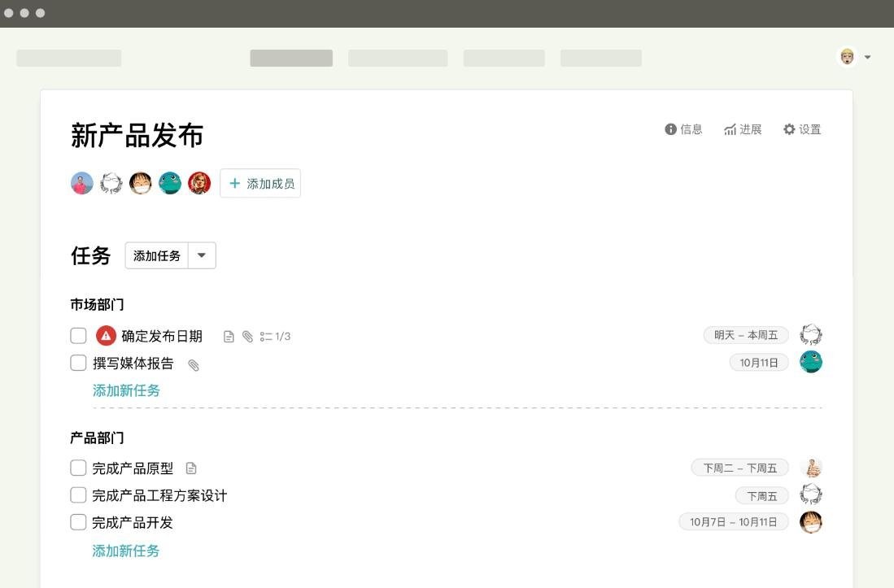Click the 10月7日 – 10月11日 date pill
Screen dimensions: 894x588
[x=733, y=522]
